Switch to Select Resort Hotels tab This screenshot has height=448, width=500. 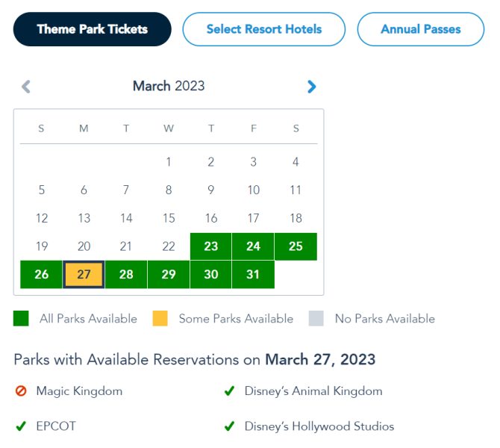tap(264, 30)
